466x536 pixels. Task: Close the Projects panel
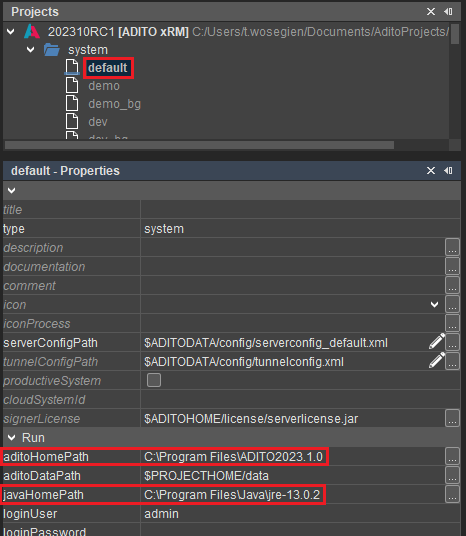(431, 12)
